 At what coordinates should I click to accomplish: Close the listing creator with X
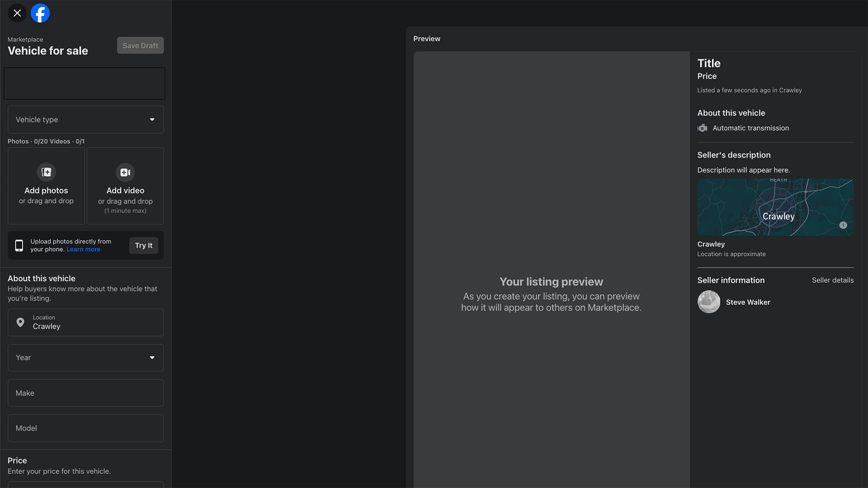coord(17,13)
